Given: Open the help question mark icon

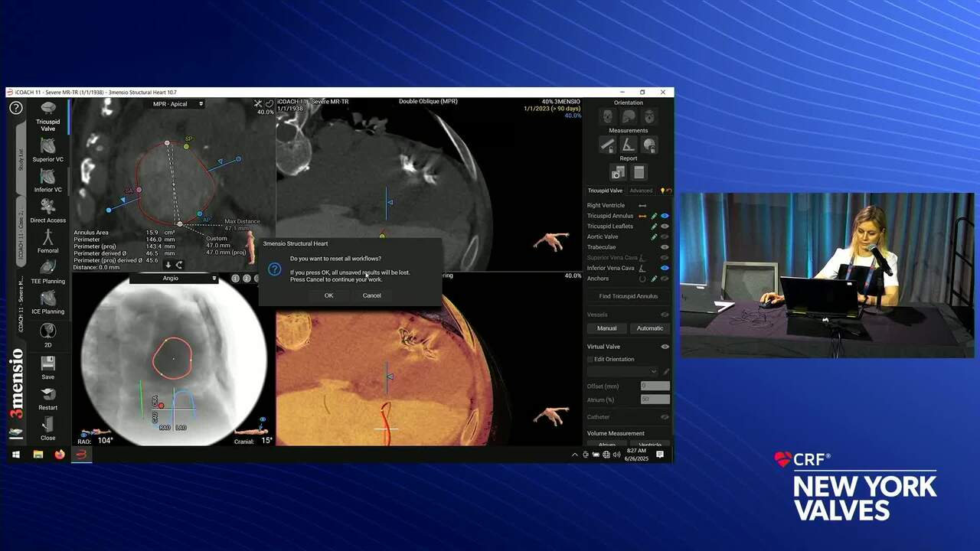Looking at the screenshot, I should pos(15,108).
